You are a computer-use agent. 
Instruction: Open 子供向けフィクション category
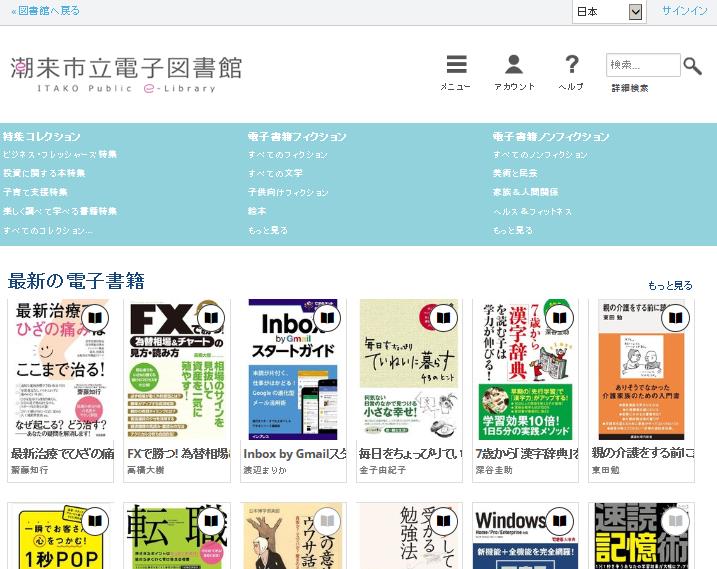tap(288, 192)
